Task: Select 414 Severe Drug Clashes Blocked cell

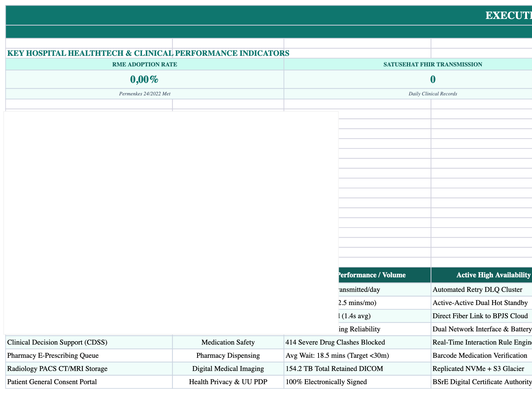Action: point(357,342)
